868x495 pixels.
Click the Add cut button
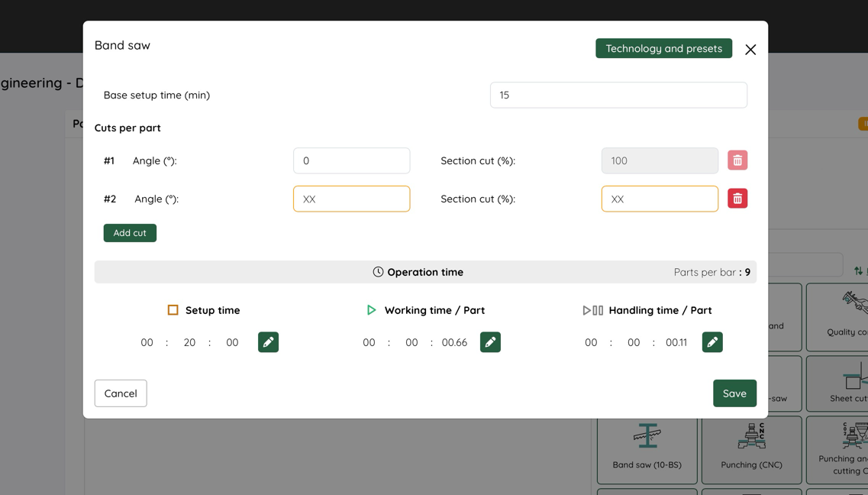[x=130, y=233]
